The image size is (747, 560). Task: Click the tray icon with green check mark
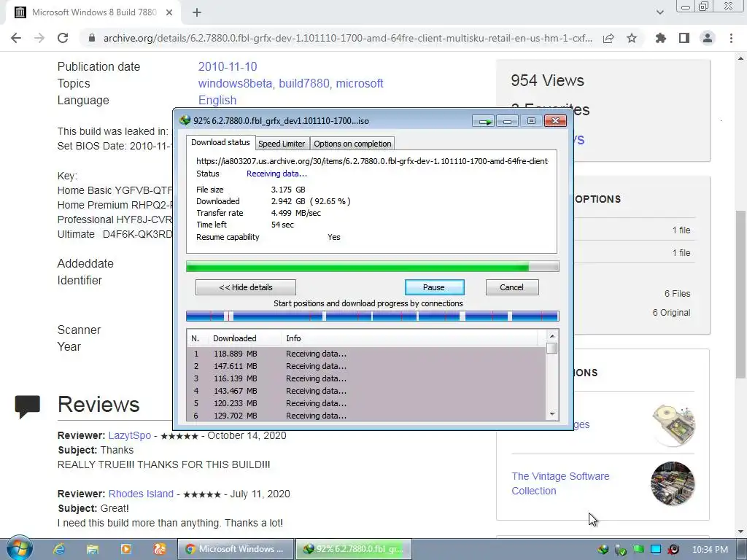[x=621, y=550]
